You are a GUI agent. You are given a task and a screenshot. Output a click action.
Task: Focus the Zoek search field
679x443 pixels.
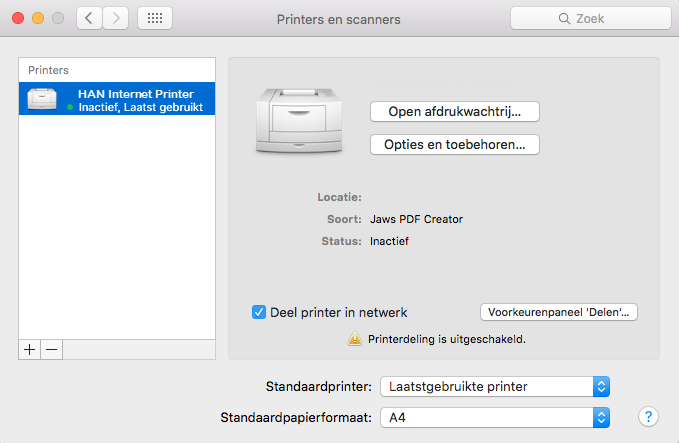tap(588, 18)
